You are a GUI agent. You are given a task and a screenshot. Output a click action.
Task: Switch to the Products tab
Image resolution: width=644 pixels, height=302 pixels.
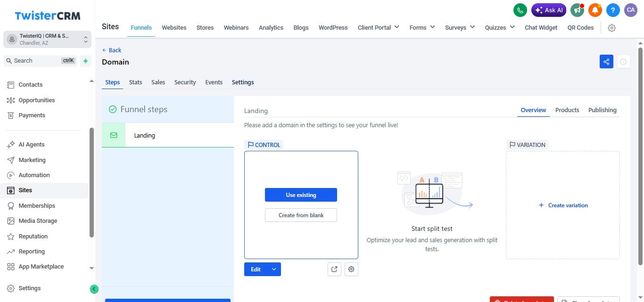567,110
